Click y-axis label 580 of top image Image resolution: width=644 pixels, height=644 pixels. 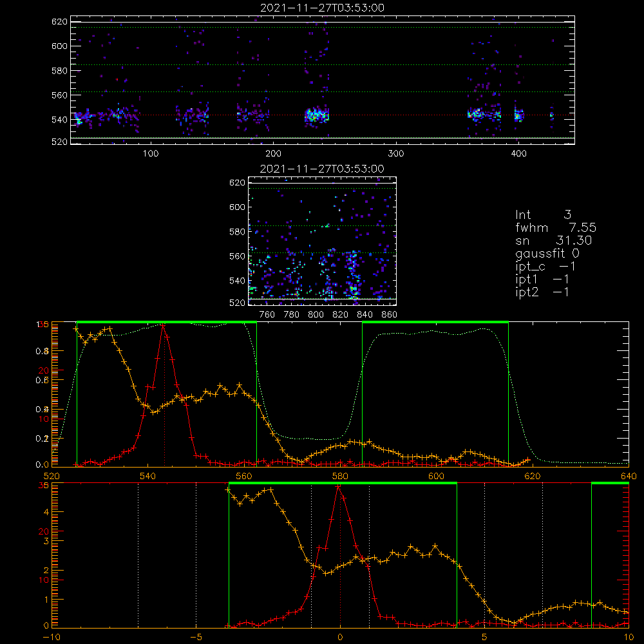pyautogui.click(x=59, y=71)
